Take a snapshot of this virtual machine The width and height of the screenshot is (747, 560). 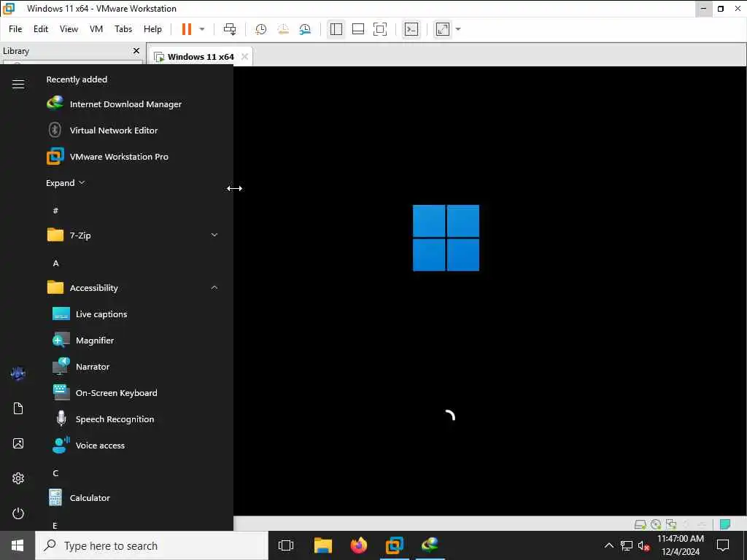(x=260, y=29)
